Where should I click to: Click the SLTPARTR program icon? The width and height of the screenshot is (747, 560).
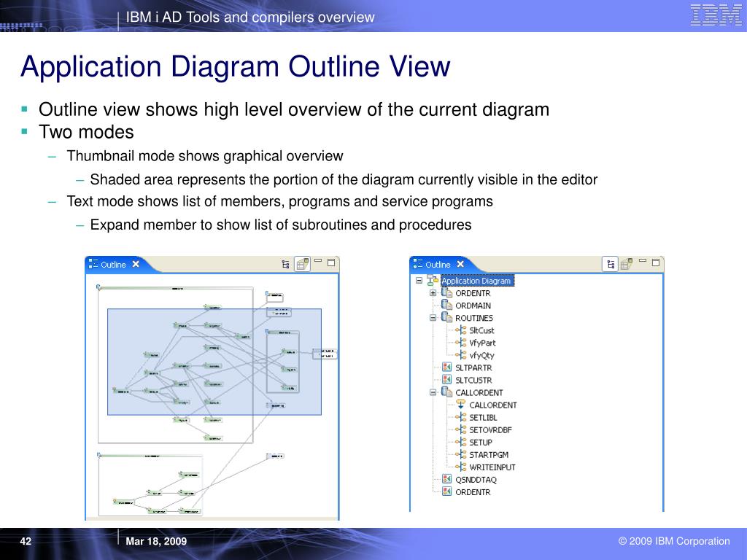[x=447, y=367]
